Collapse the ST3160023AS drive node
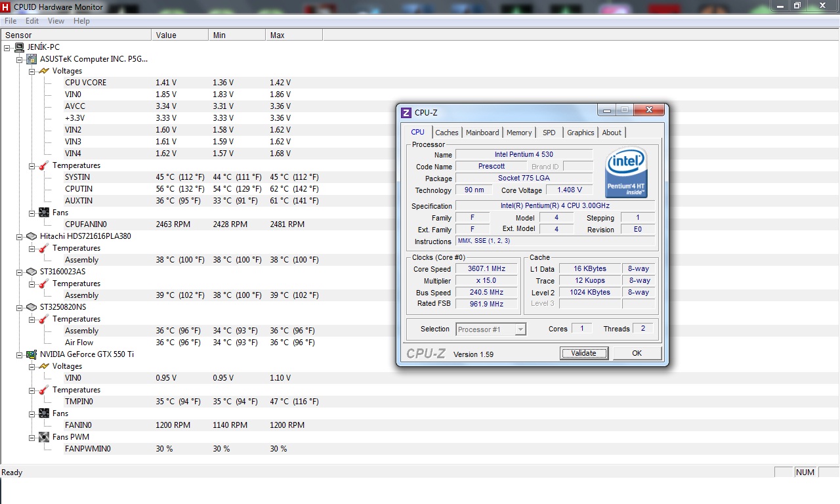The image size is (840, 504). [x=20, y=272]
